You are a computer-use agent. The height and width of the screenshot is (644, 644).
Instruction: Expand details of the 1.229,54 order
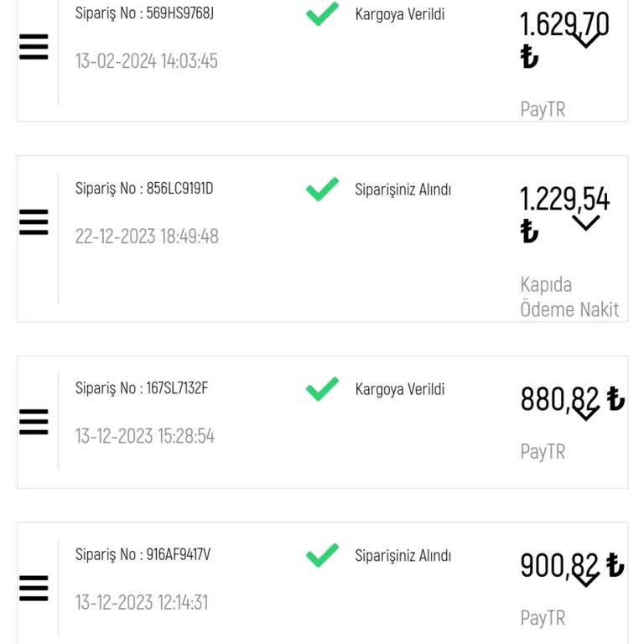[585, 222]
